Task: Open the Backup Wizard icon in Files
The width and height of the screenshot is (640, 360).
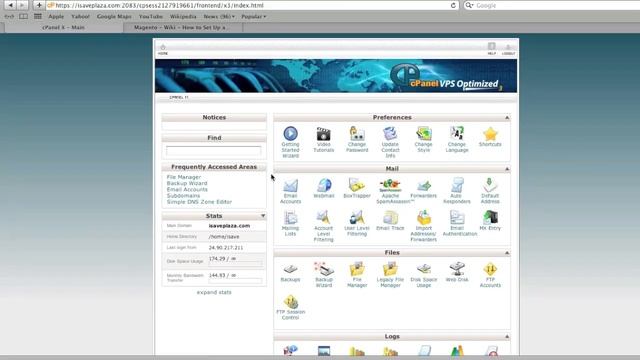Action: pos(324,269)
